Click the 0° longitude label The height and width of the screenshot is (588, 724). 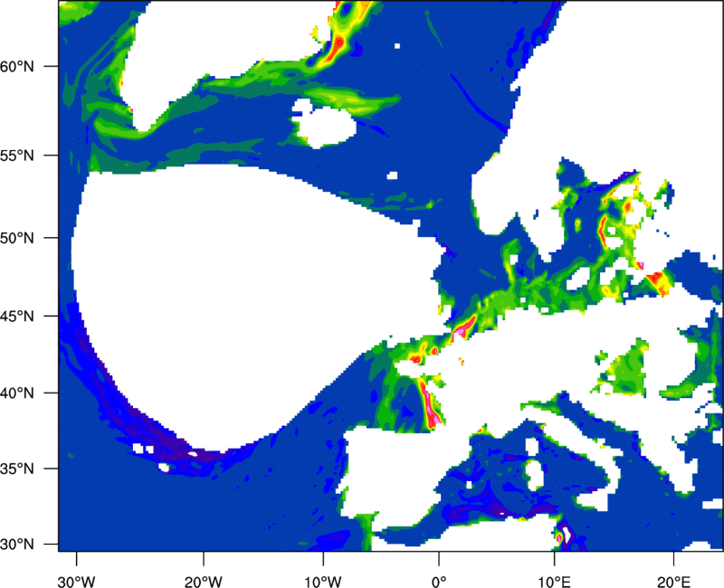pos(439,582)
